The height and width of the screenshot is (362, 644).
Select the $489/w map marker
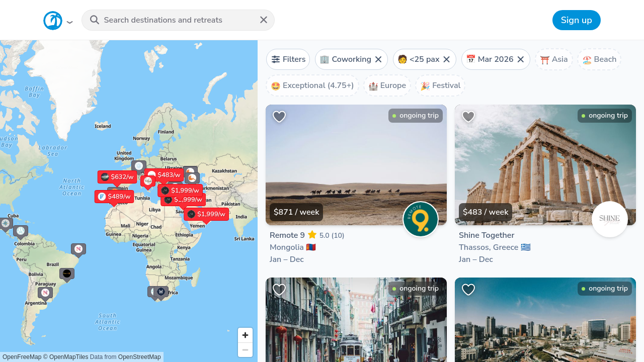(114, 197)
